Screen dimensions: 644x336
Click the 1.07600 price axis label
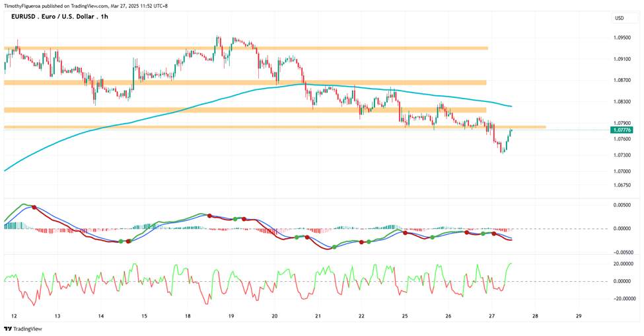click(x=622, y=139)
